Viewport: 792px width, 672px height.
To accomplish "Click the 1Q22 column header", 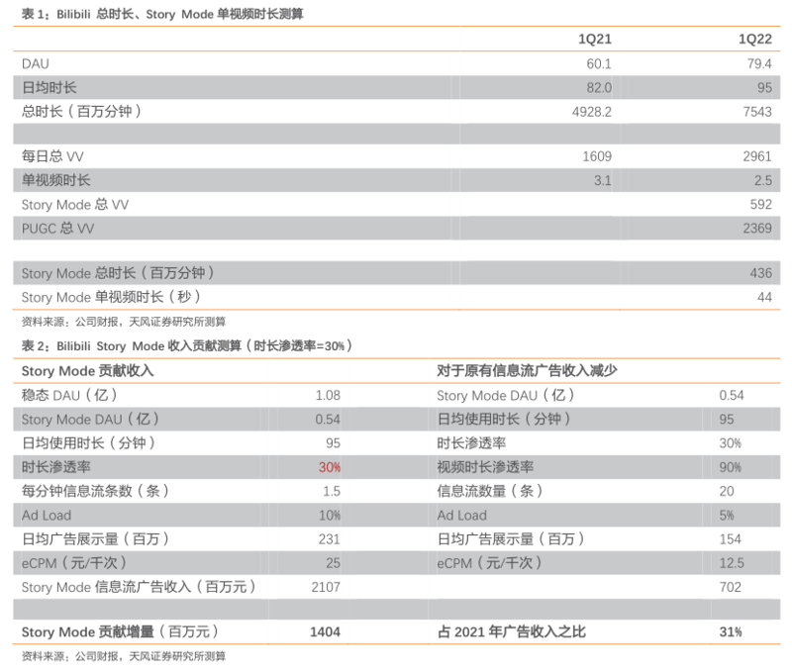I will [754, 40].
